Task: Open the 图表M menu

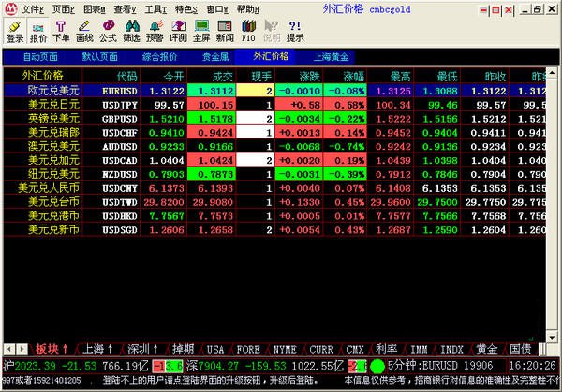Action: [94, 9]
